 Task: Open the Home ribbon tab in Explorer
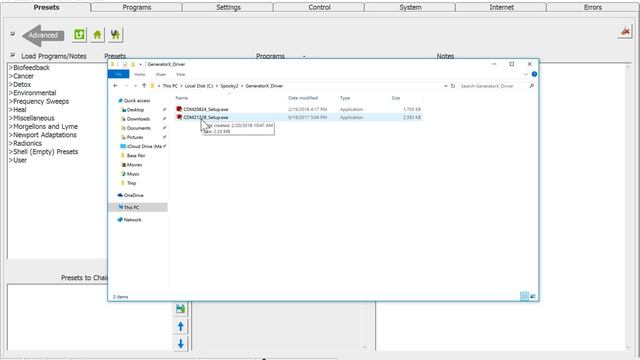point(140,74)
